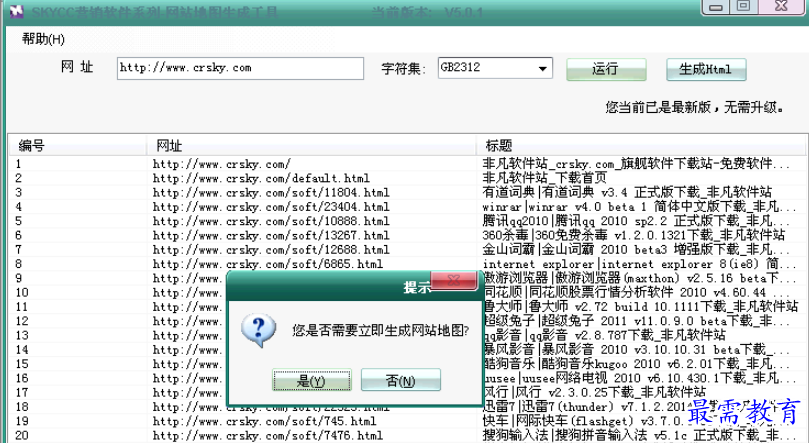Click the 酷狗音乐 kugoo title cell
Viewport: 809px width, 443px height.
pos(636,364)
